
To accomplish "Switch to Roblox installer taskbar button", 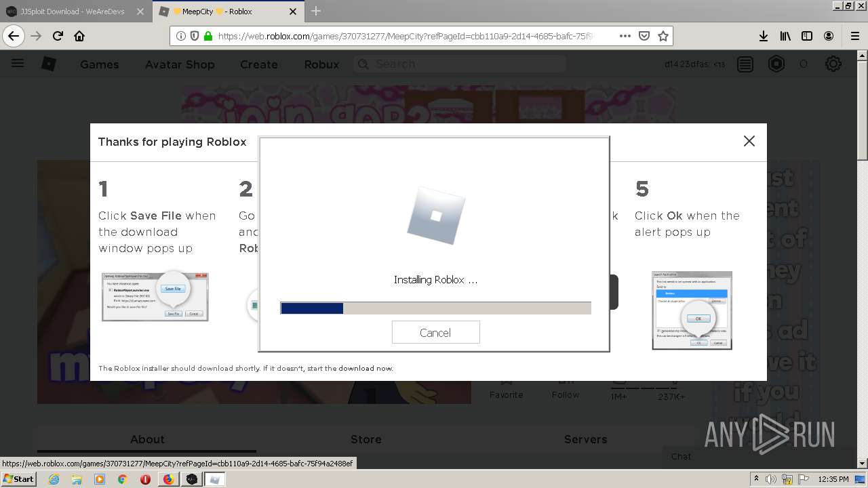I will click(215, 479).
